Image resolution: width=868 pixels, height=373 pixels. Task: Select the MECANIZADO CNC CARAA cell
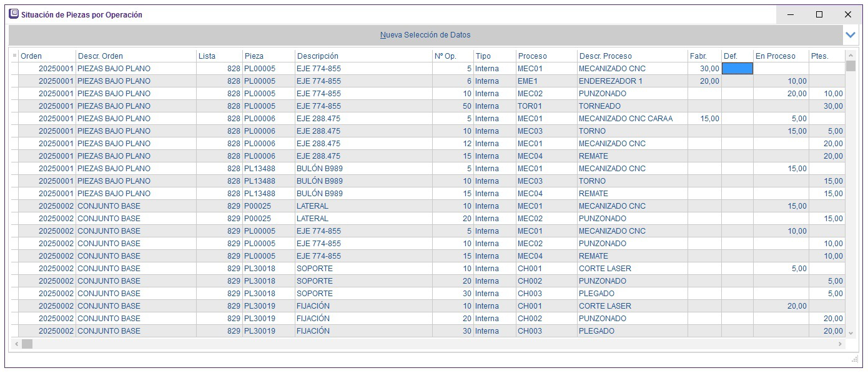click(632, 119)
